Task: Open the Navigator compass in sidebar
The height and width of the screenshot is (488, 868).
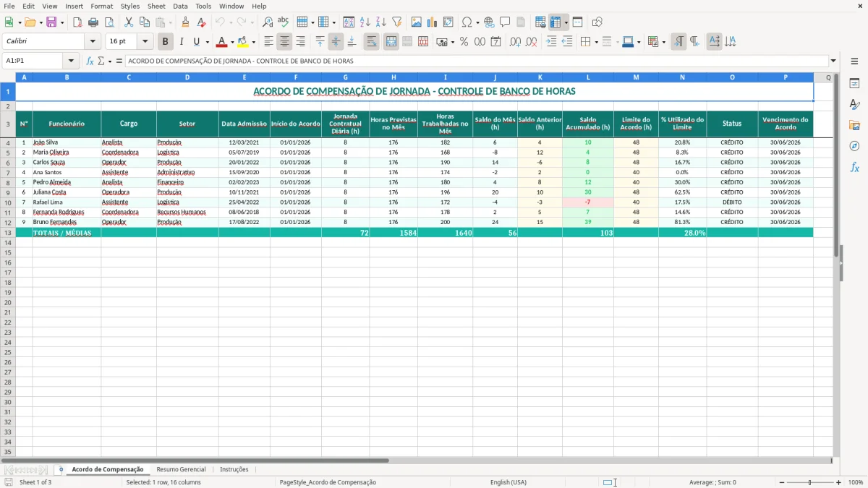Action: pos(854,146)
